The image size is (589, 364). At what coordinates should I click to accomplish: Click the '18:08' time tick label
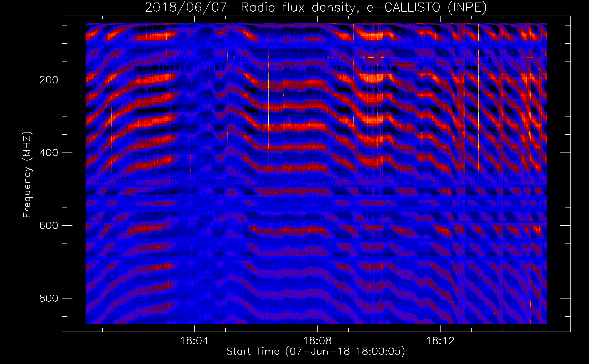tap(317, 341)
